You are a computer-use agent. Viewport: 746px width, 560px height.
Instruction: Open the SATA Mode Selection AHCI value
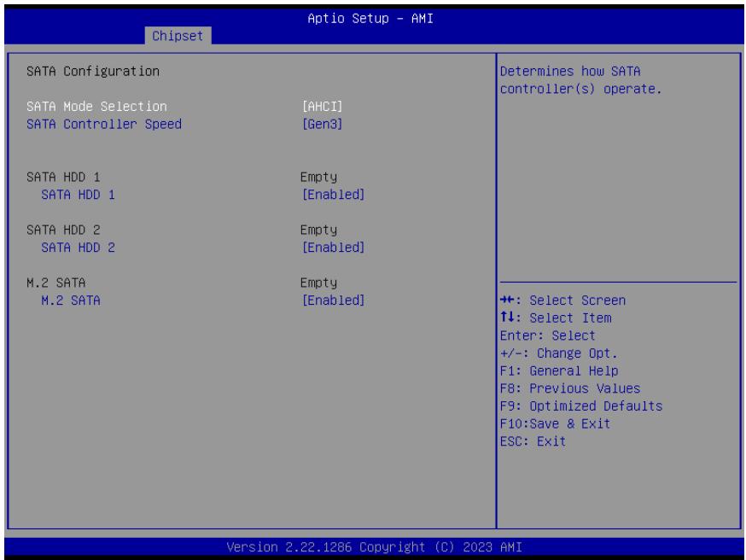click(322, 106)
